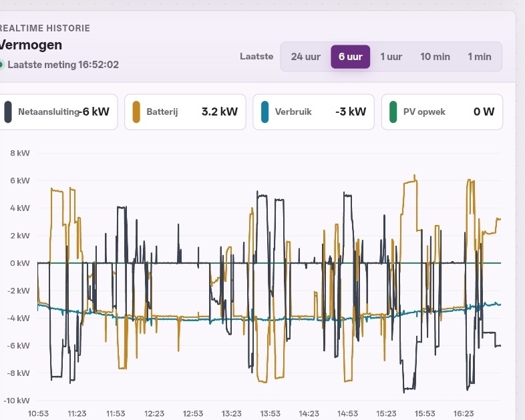This screenshot has height=420, width=525.
Task: Click the Verbruik value -3 kW
Action: click(351, 112)
